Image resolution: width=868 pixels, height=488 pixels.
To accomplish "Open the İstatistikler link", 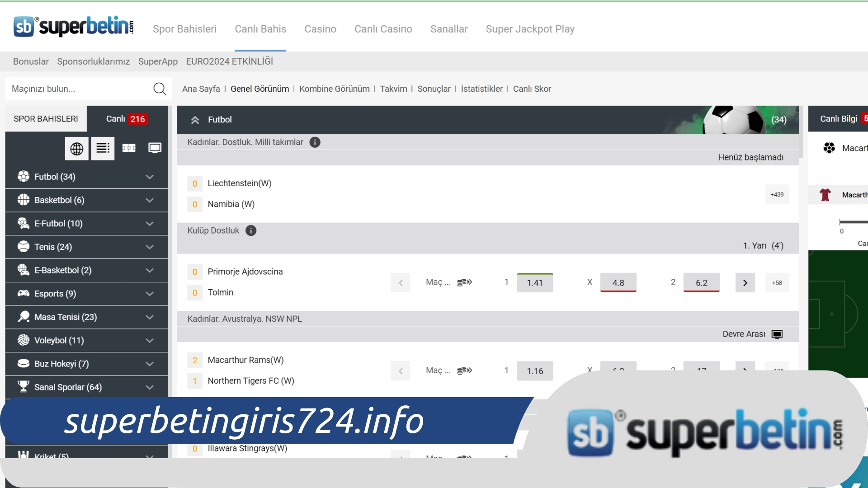I will [482, 89].
